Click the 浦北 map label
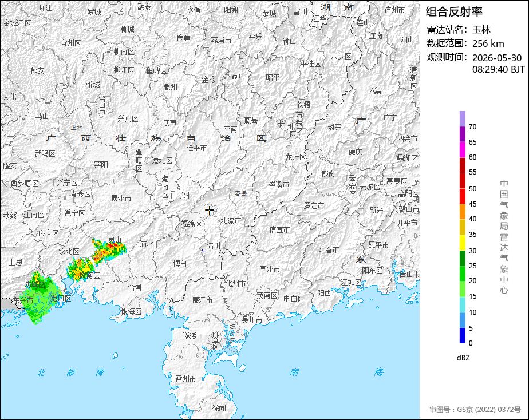Screen dimensions: 529x420 pyautogui.click(x=147, y=244)
